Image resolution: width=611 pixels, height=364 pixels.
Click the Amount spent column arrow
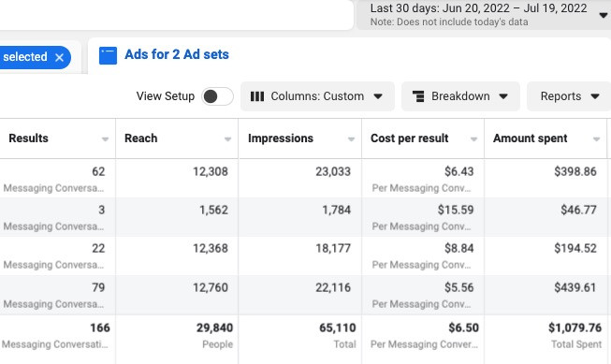click(596, 139)
